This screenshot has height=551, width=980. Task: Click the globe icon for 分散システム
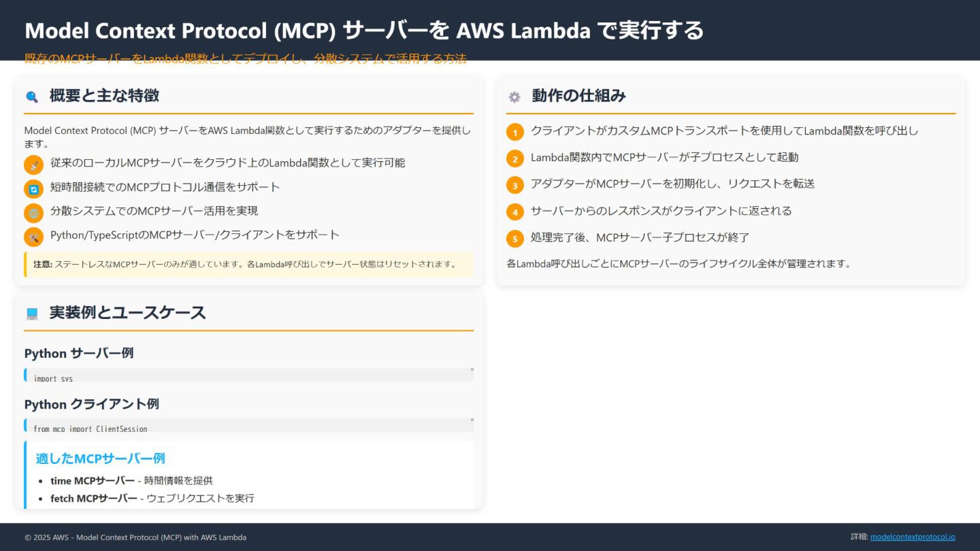click(33, 213)
